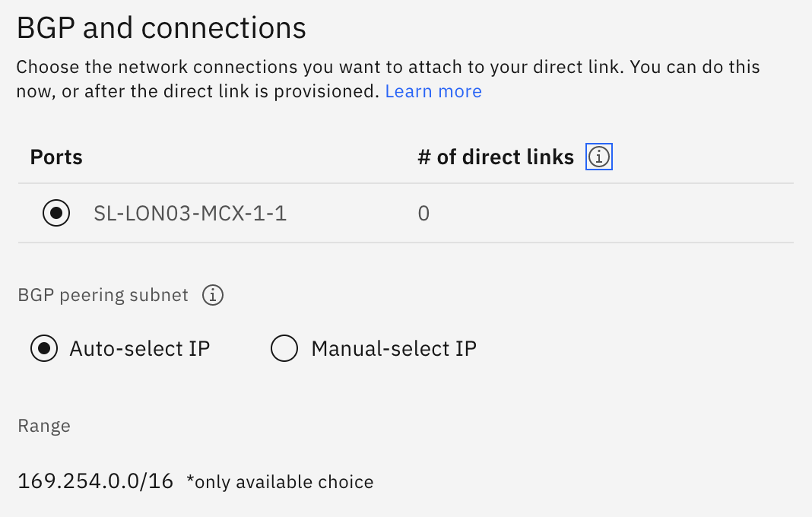Choose the Auto-select IP radio option

pyautogui.click(x=44, y=348)
